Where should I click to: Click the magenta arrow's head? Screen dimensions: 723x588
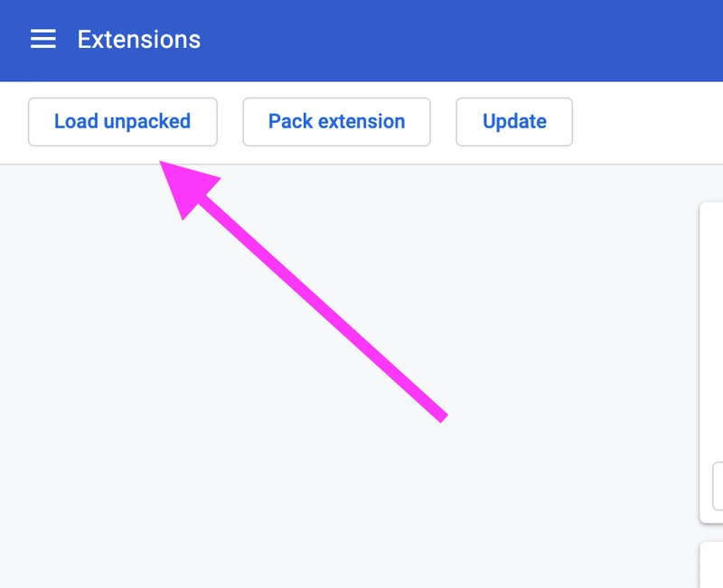click(x=187, y=187)
